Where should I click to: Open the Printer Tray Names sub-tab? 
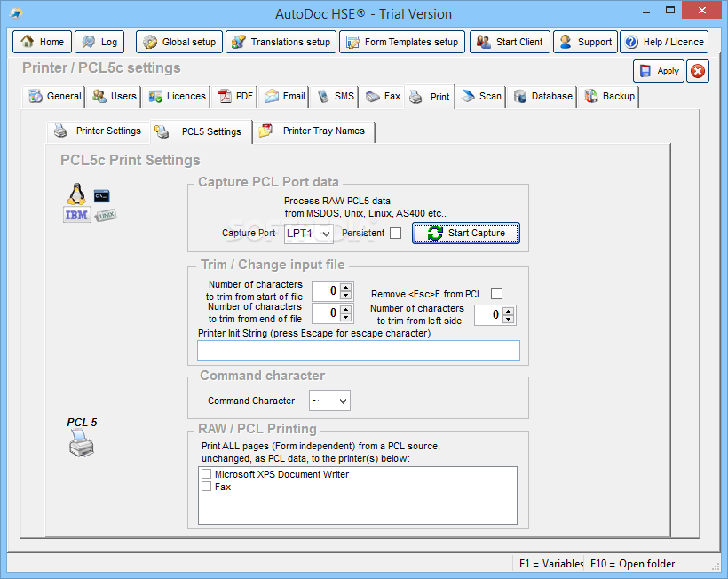(x=314, y=131)
